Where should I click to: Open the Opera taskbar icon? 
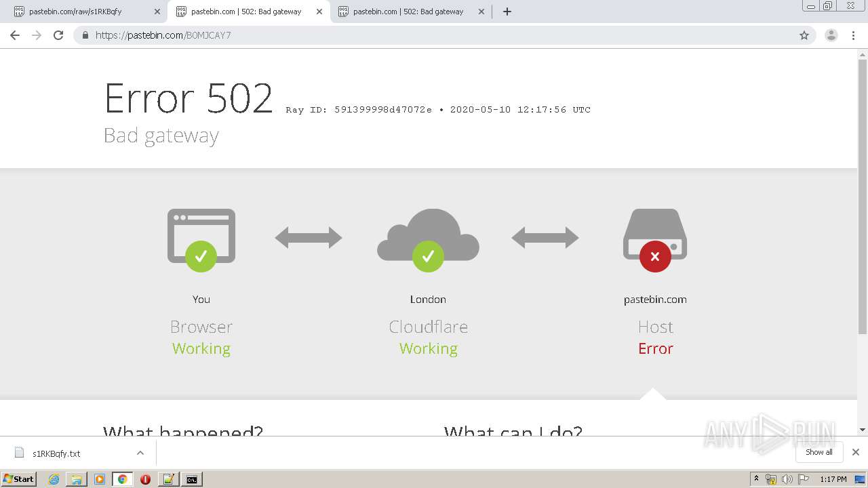(x=145, y=479)
